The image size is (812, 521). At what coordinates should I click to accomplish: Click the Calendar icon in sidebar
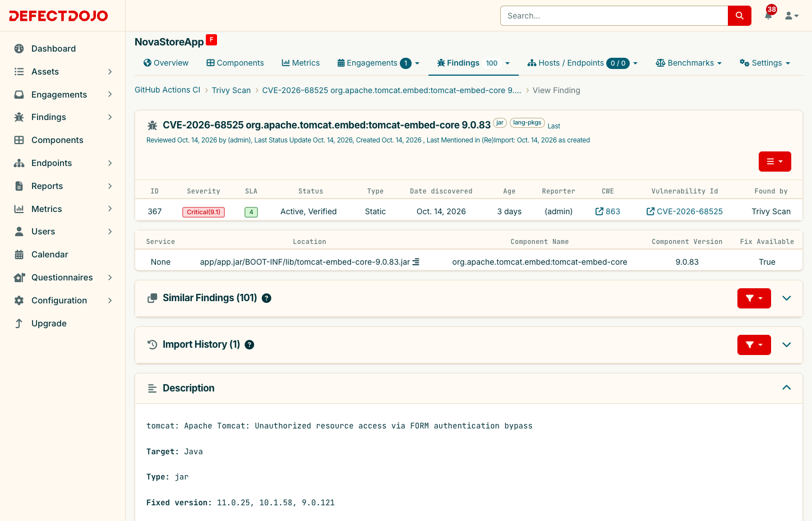click(x=19, y=255)
